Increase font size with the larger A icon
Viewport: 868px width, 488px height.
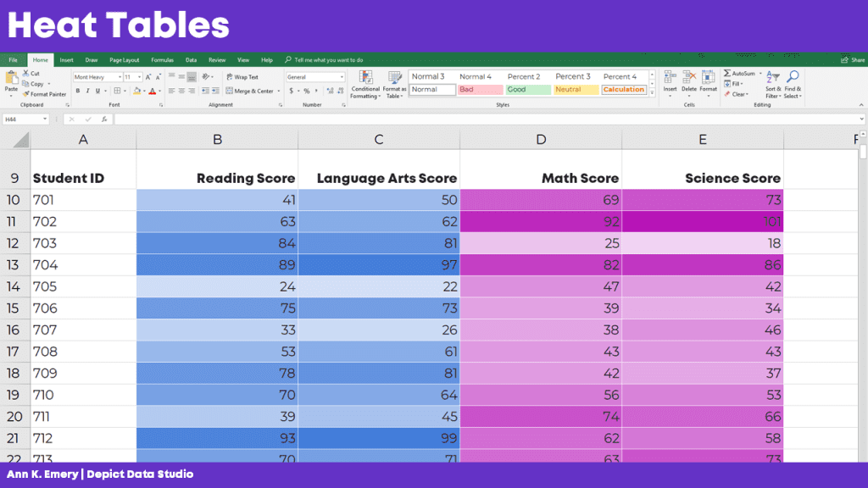148,77
